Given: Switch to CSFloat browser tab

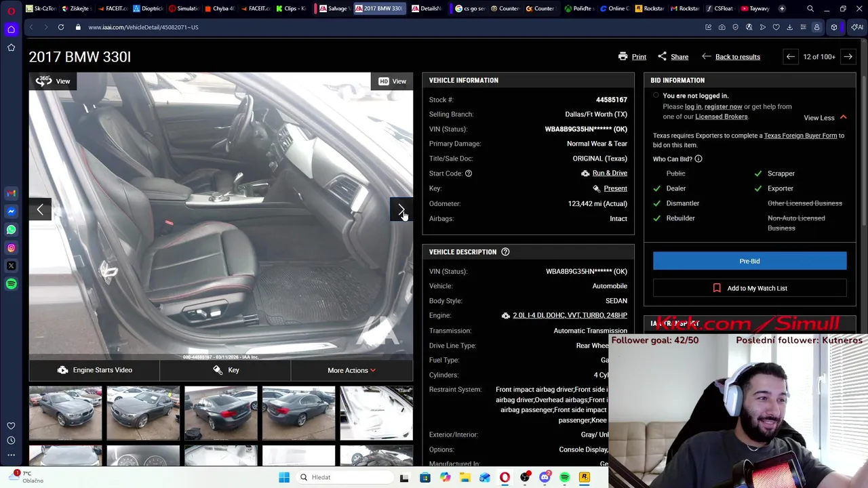Looking at the screenshot, I should [x=719, y=9].
